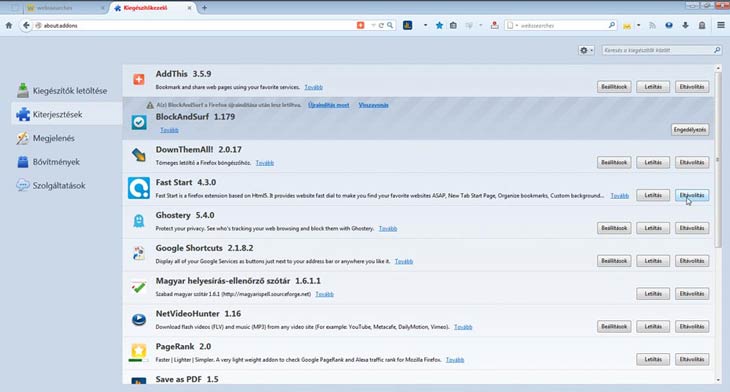This screenshot has height=392, width=730.
Task: Bookmark this page with the star icon
Action: click(439, 26)
